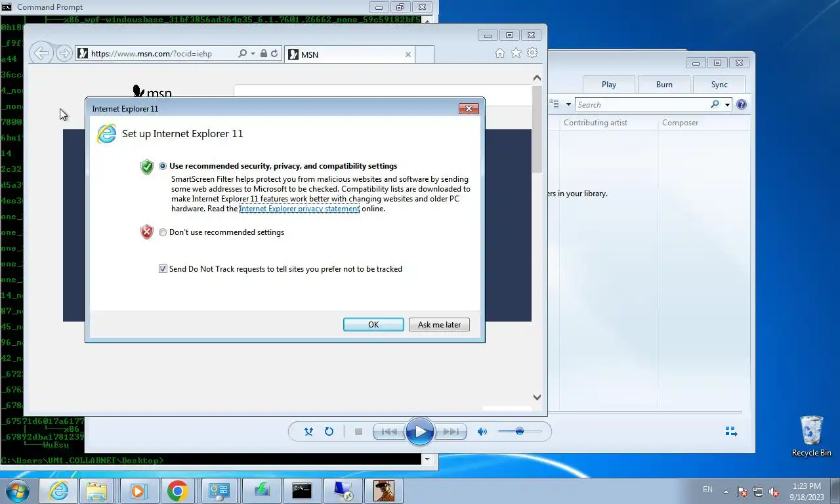Choose Ask me later in IE dialog

coord(439,324)
